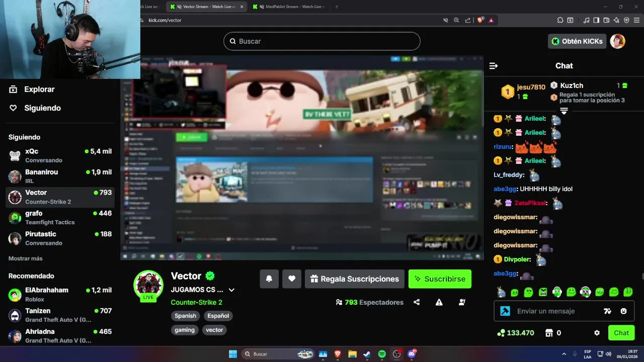Open OBS Studio from the taskbar

click(x=397, y=354)
